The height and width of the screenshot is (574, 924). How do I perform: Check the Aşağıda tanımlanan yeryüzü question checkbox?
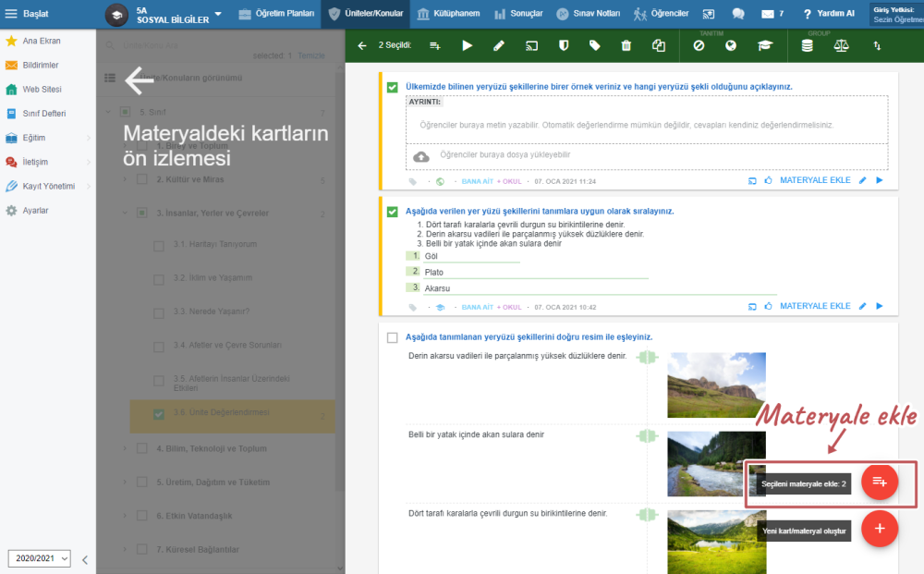coord(393,337)
